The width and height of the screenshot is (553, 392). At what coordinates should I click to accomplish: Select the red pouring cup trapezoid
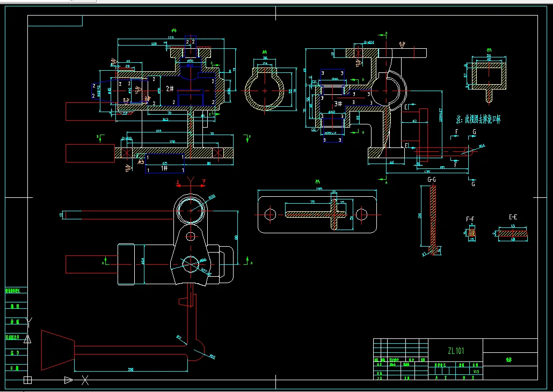[x=58, y=350]
